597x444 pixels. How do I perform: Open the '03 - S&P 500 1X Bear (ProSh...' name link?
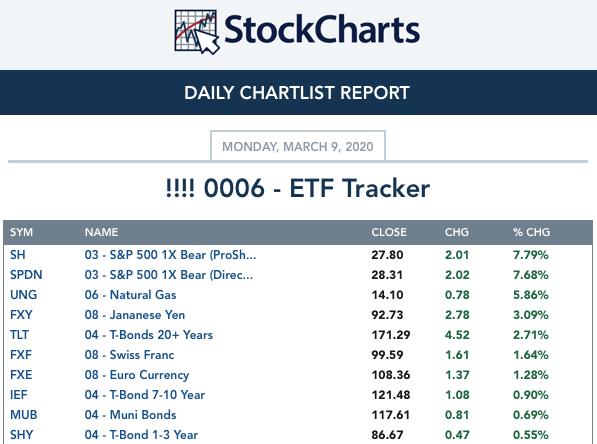170,255
